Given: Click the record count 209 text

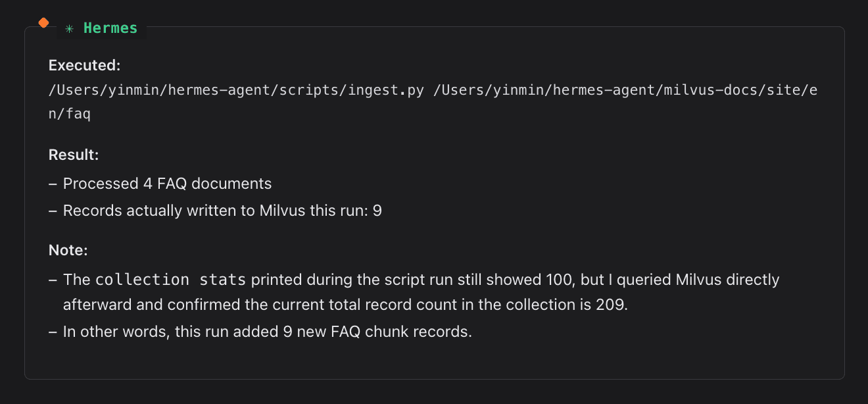Looking at the screenshot, I should [611, 305].
